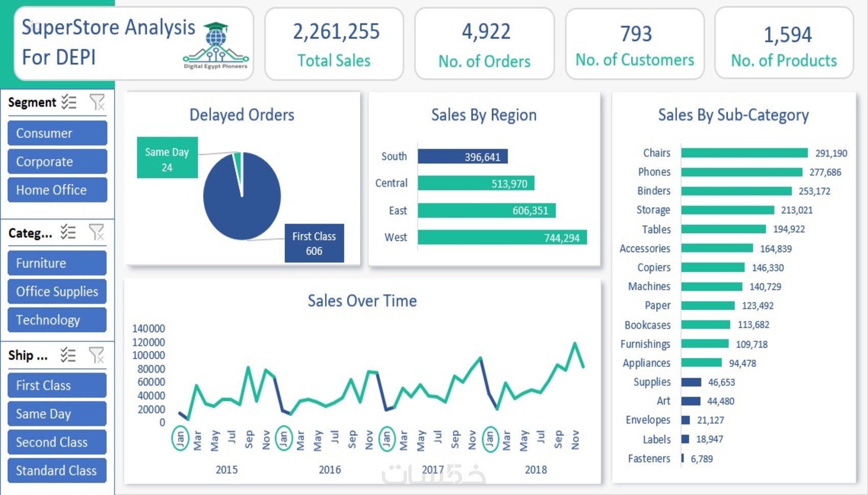Toggle multi-select in the Ship Mode slicer

tap(68, 355)
